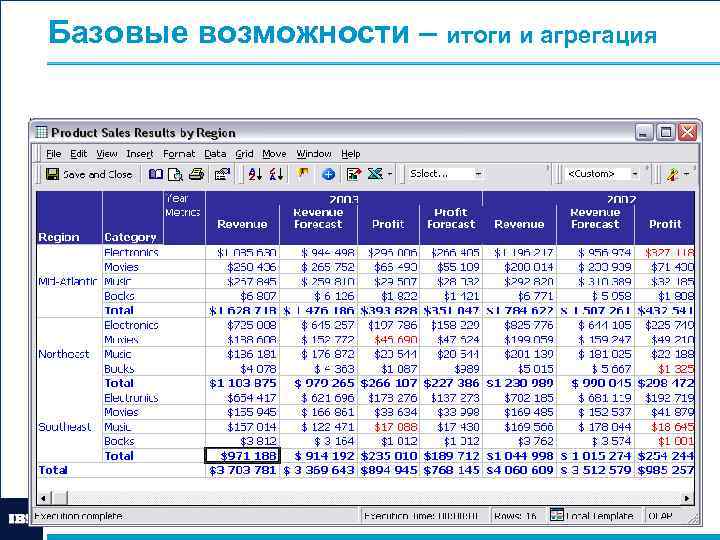This screenshot has height=540, width=720.
Task: Sort ascending with the A-Z arrow icon
Action: (255, 174)
